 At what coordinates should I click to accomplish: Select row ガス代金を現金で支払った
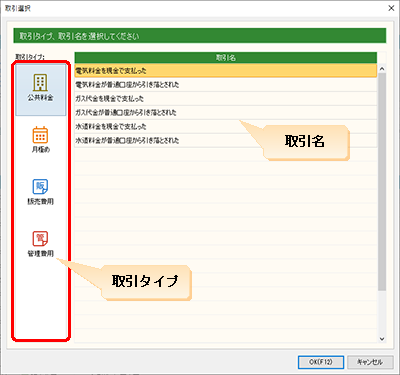click(x=226, y=99)
